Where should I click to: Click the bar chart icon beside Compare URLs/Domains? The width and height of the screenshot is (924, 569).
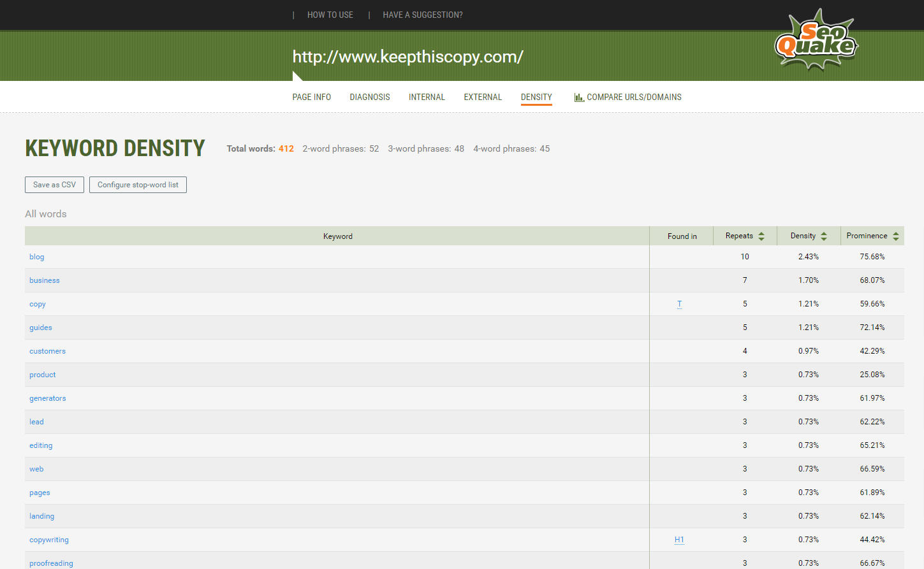point(579,97)
